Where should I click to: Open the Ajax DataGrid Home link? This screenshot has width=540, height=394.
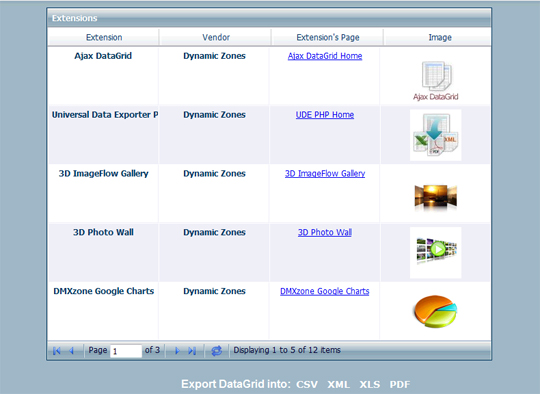pos(325,56)
